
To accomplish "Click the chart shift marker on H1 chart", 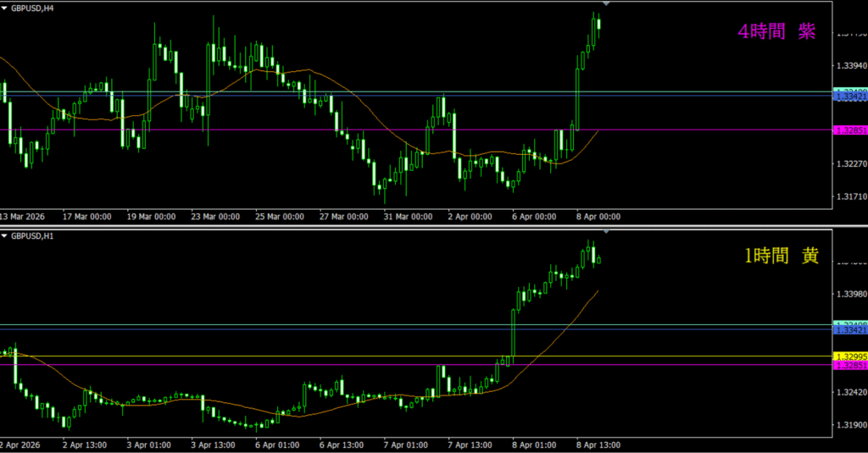I will pyautogui.click(x=605, y=231).
